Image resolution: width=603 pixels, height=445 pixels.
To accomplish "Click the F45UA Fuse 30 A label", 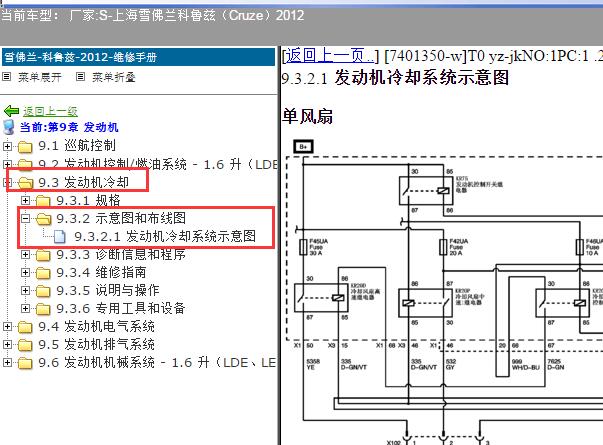I will click(x=318, y=247).
